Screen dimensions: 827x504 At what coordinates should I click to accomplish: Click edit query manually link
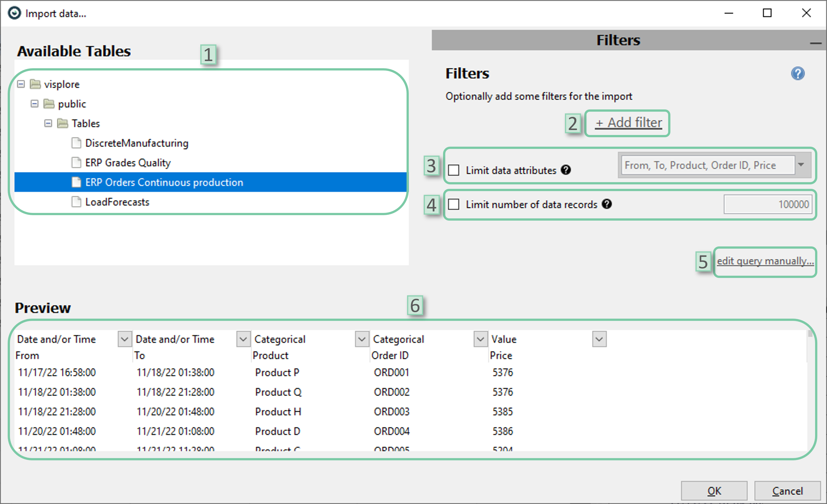[765, 261]
